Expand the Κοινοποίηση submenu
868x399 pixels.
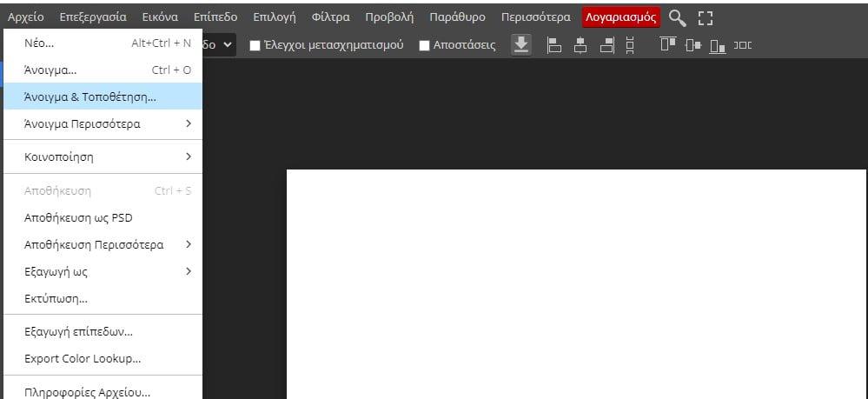tap(103, 156)
